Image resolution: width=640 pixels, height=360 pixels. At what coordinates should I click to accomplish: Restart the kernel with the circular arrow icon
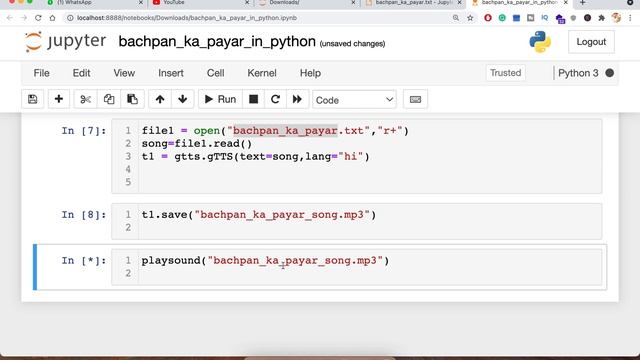pyautogui.click(x=275, y=99)
